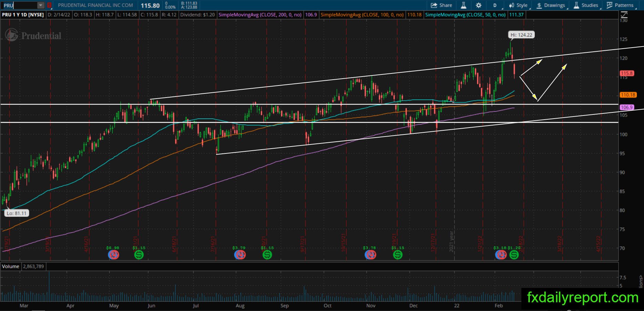The height and width of the screenshot is (311, 644).
Task: Click the Hi: 124.22 price bubble
Action: [x=521, y=35]
